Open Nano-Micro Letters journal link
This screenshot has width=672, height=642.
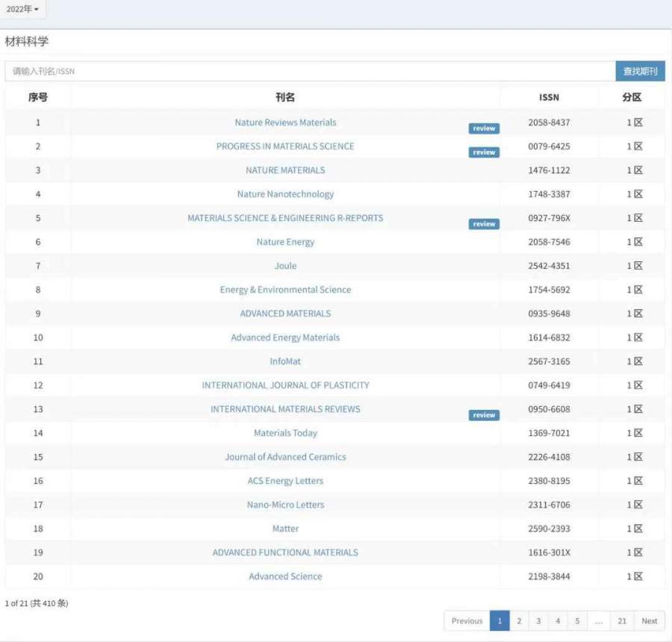click(x=285, y=505)
